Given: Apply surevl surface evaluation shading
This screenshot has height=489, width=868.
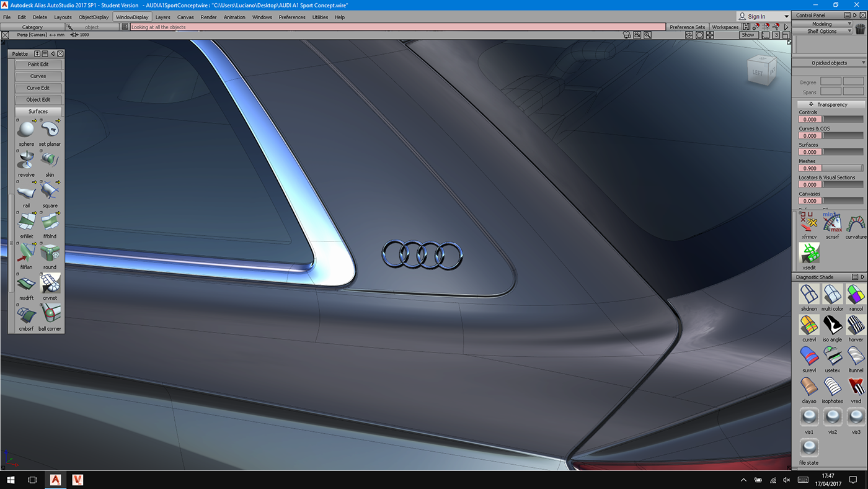Looking at the screenshot, I should point(809,356).
